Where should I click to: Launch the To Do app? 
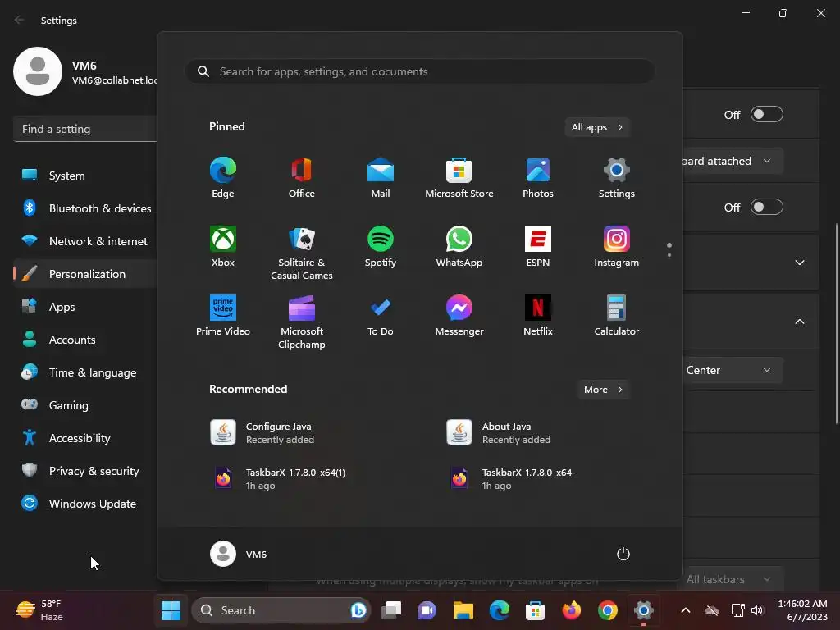tap(381, 316)
